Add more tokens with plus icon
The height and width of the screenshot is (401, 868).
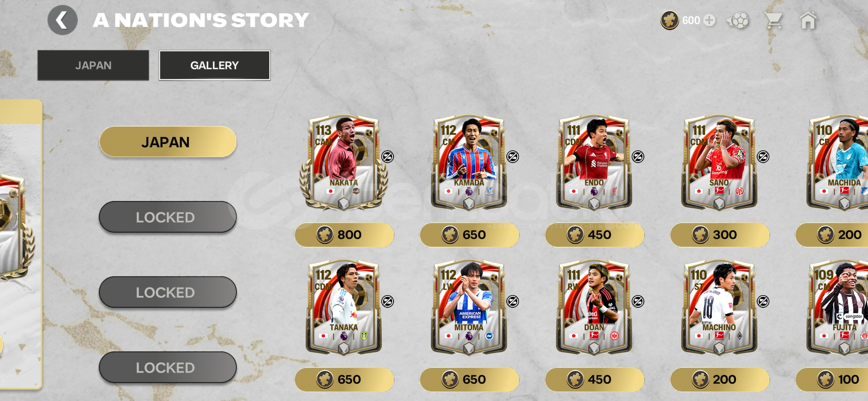709,20
